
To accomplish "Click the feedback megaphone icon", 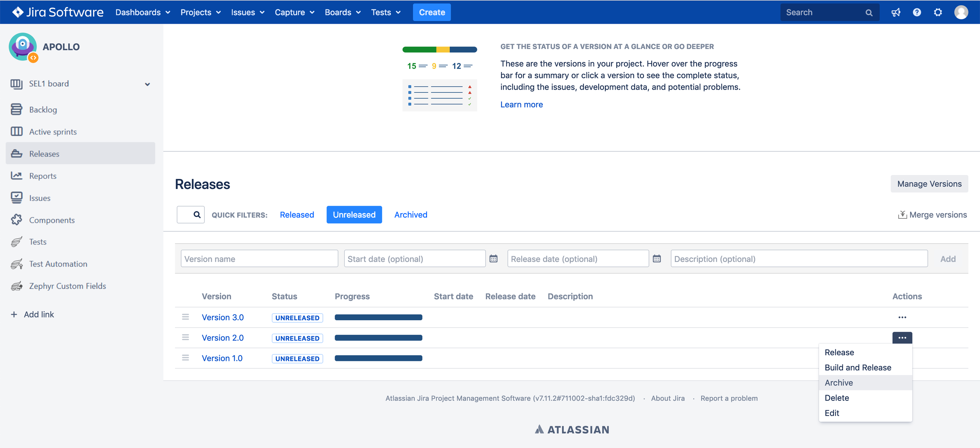I will pos(896,13).
